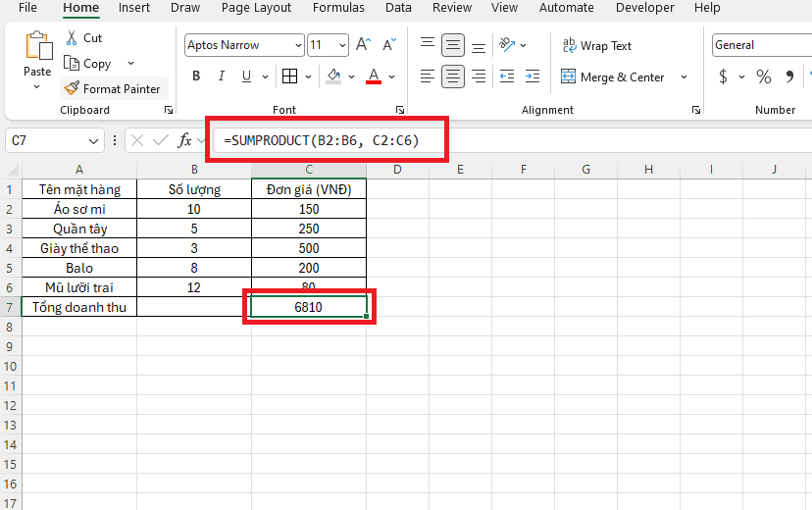Switch to the Review tab
Viewport: 812px width, 510px height.
[x=452, y=8]
